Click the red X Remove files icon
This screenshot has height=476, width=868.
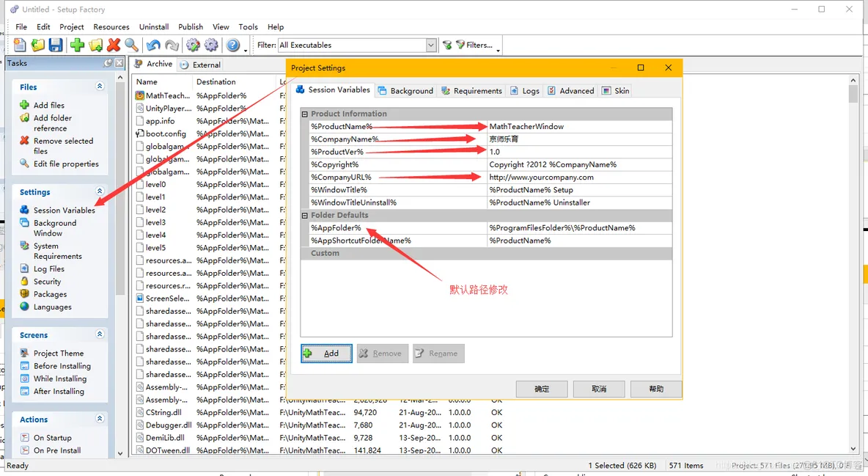click(x=114, y=45)
